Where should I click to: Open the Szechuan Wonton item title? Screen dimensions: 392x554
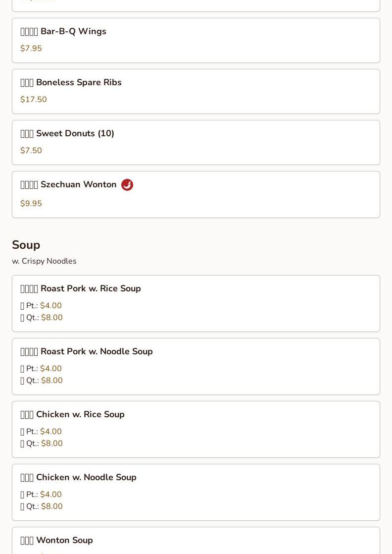(69, 185)
